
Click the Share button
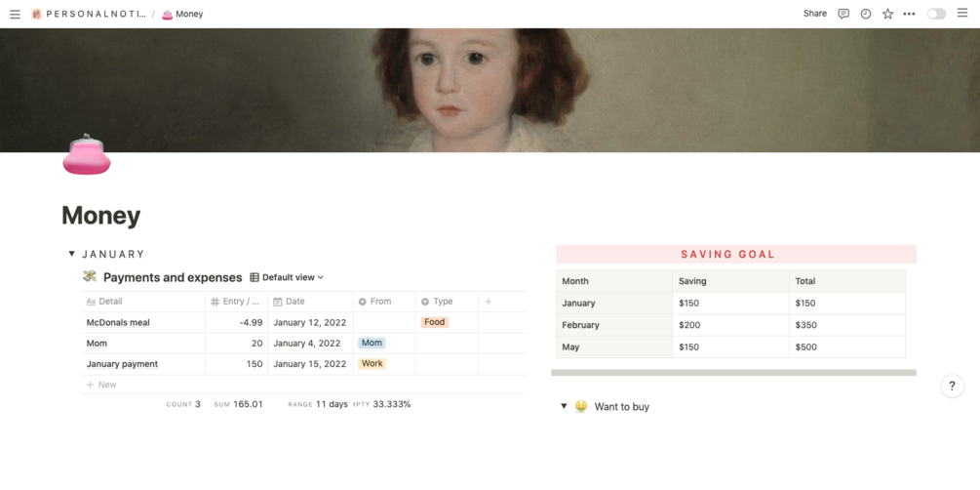tap(814, 14)
